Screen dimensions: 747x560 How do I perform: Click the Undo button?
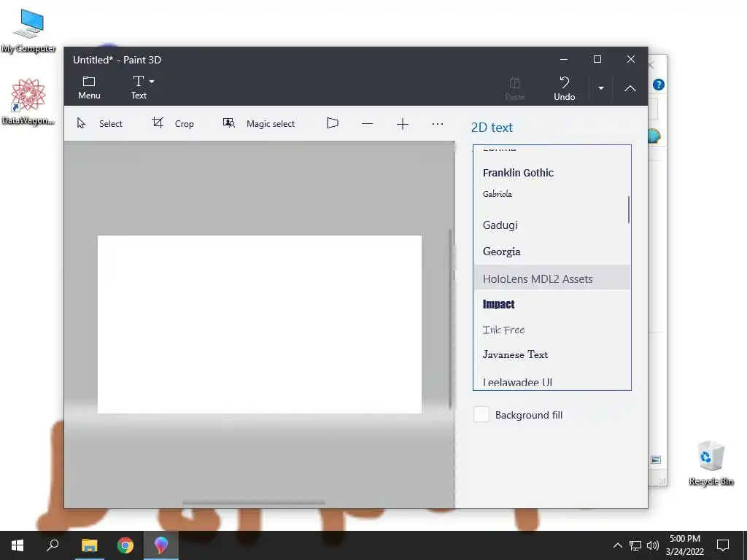pyautogui.click(x=564, y=88)
